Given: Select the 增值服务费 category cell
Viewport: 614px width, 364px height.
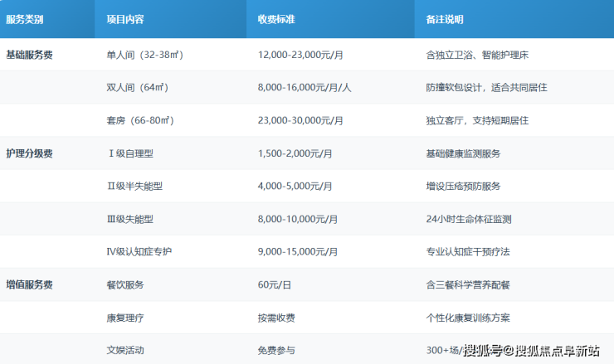Looking at the screenshot, I should (x=29, y=284).
